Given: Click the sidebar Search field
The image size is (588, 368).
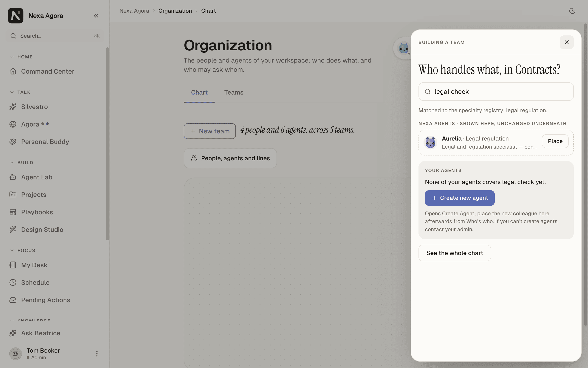Looking at the screenshot, I should [55, 36].
